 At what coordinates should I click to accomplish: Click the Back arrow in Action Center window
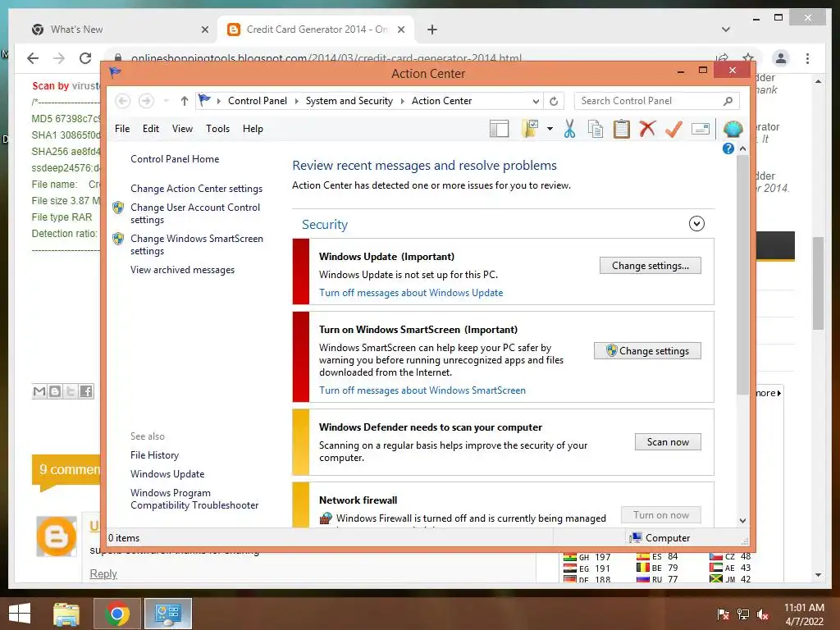click(x=123, y=101)
